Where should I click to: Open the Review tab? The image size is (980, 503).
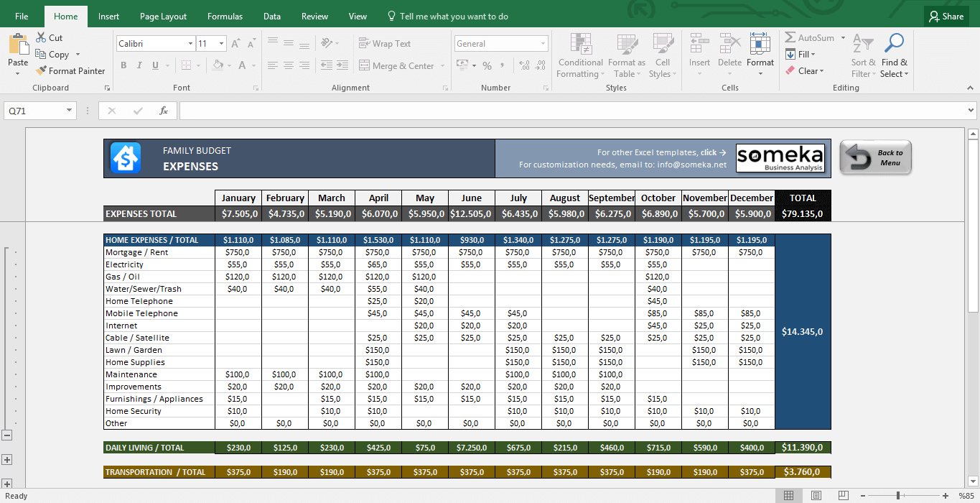tap(314, 16)
